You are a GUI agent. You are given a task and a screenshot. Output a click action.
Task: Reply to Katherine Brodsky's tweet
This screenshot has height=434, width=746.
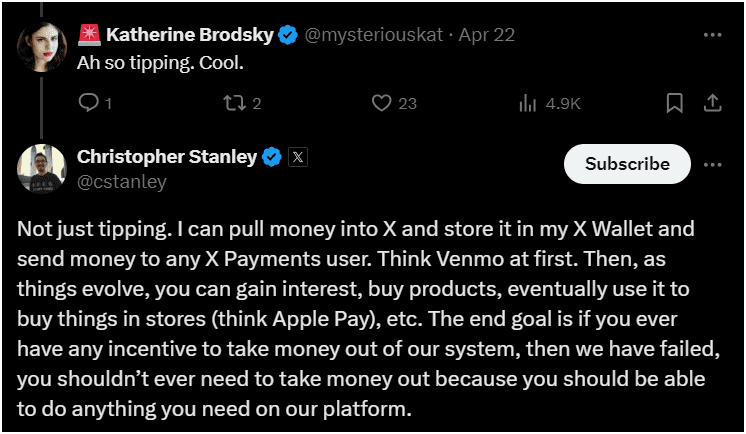[88, 103]
